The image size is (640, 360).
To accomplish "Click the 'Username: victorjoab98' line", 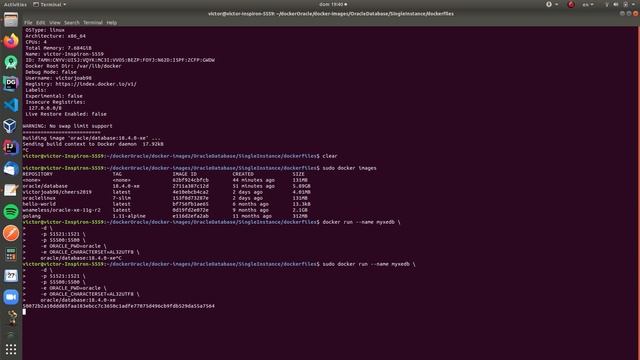I will pyautogui.click(x=59, y=78).
